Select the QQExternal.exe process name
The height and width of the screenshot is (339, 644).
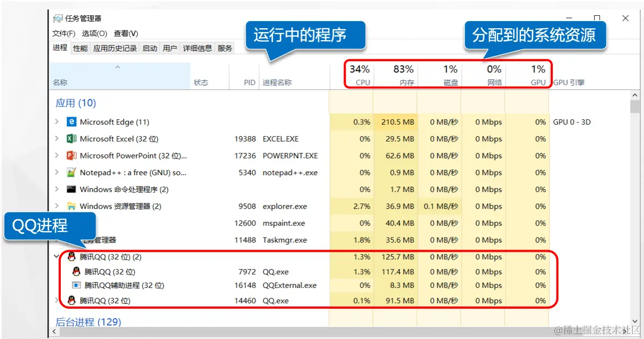pos(290,285)
